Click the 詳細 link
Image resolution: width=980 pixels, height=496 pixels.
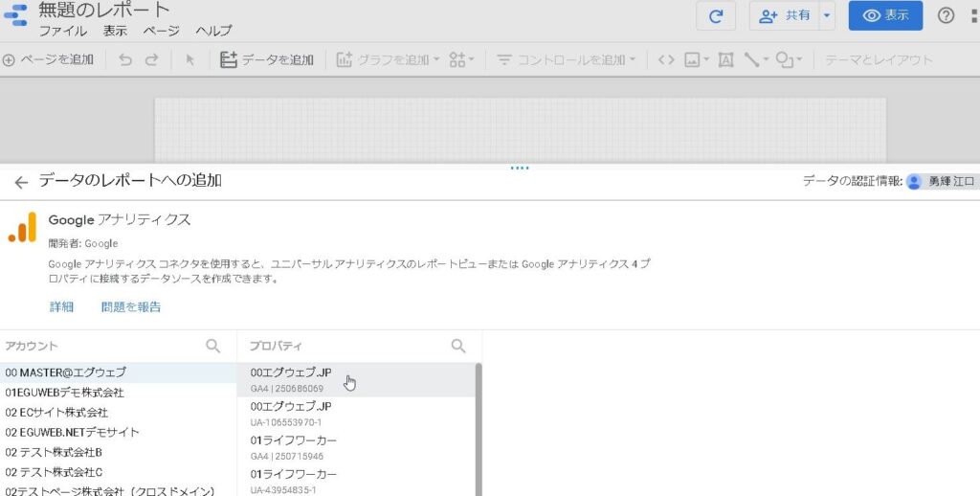[x=61, y=307]
